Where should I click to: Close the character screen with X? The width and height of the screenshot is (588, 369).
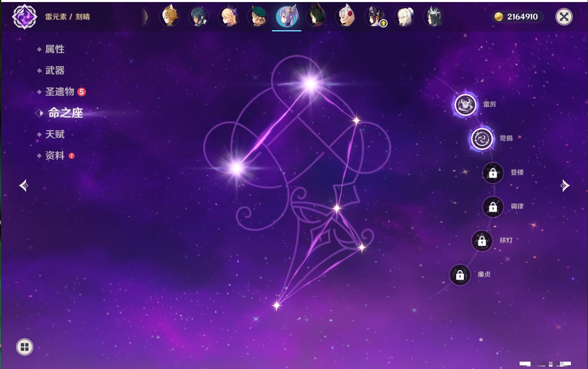point(564,17)
